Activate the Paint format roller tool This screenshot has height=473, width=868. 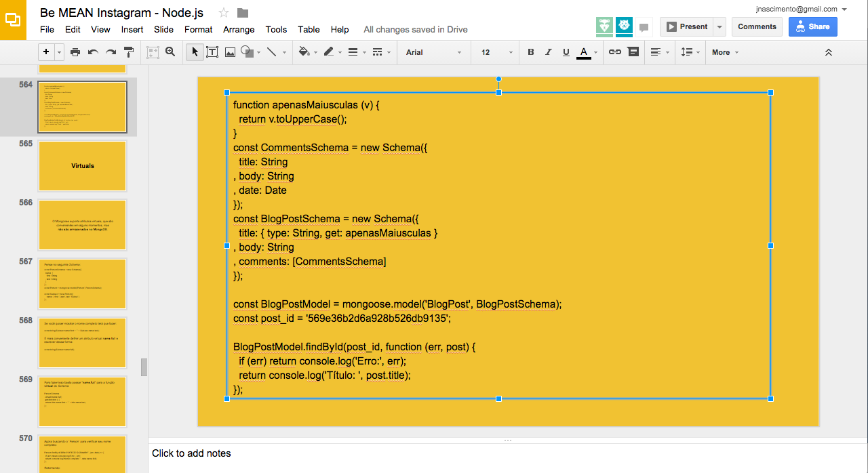(x=129, y=52)
